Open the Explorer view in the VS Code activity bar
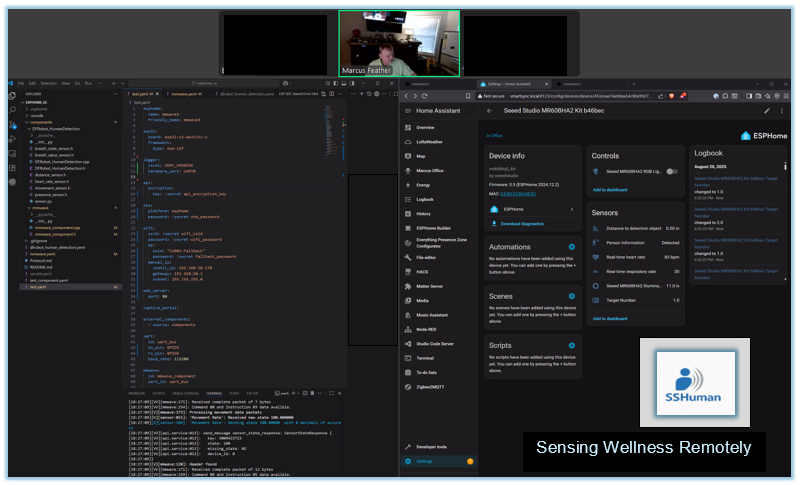802x485 pixels. click(x=12, y=95)
